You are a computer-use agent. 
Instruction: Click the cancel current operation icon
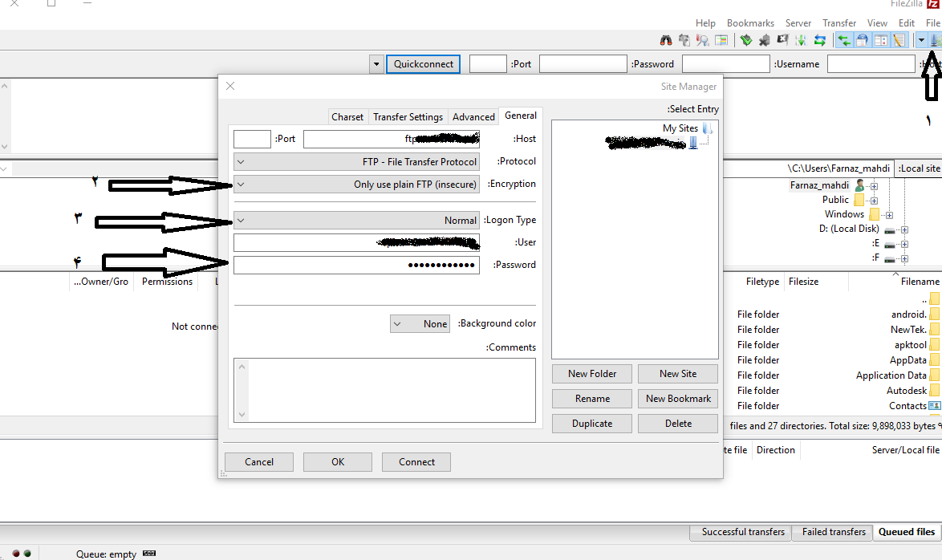tap(782, 40)
